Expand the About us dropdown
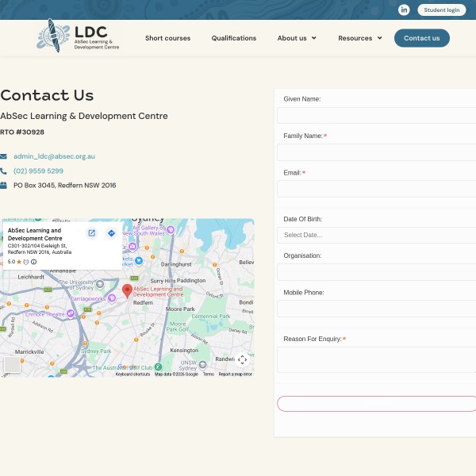Screen dimensions: 476x476 (x=296, y=38)
